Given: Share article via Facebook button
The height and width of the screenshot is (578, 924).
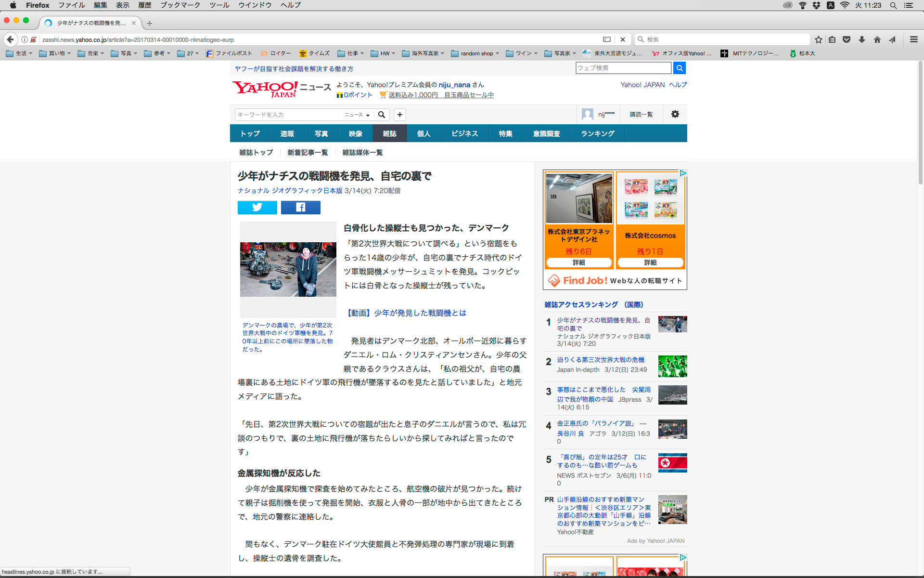Looking at the screenshot, I should pyautogui.click(x=300, y=207).
